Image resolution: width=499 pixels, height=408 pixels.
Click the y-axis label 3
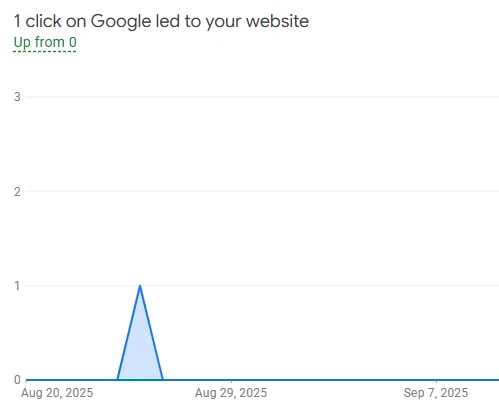17,97
